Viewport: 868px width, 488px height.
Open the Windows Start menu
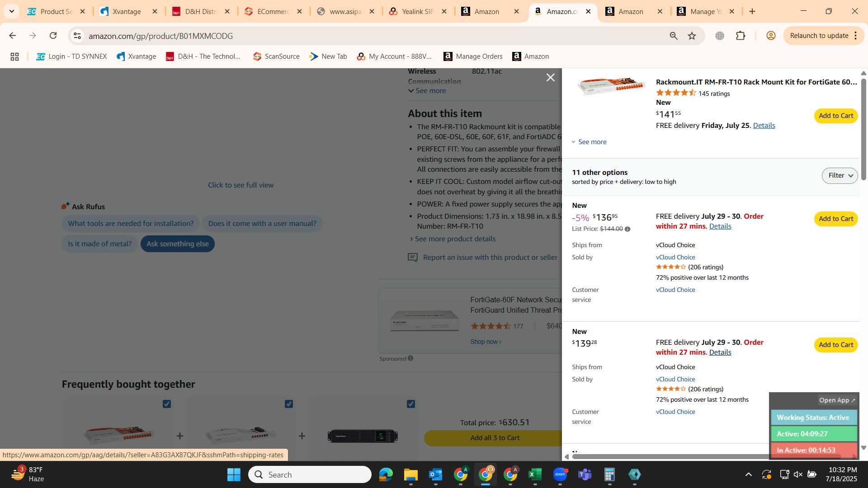pyautogui.click(x=234, y=475)
